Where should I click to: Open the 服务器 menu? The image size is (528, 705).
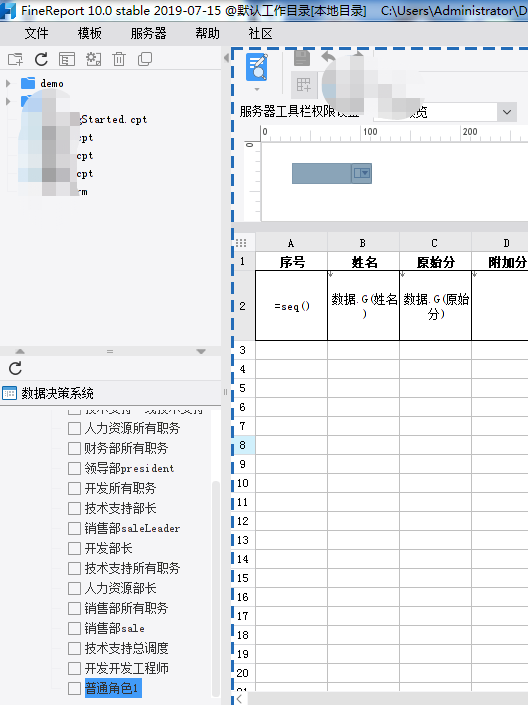148,33
